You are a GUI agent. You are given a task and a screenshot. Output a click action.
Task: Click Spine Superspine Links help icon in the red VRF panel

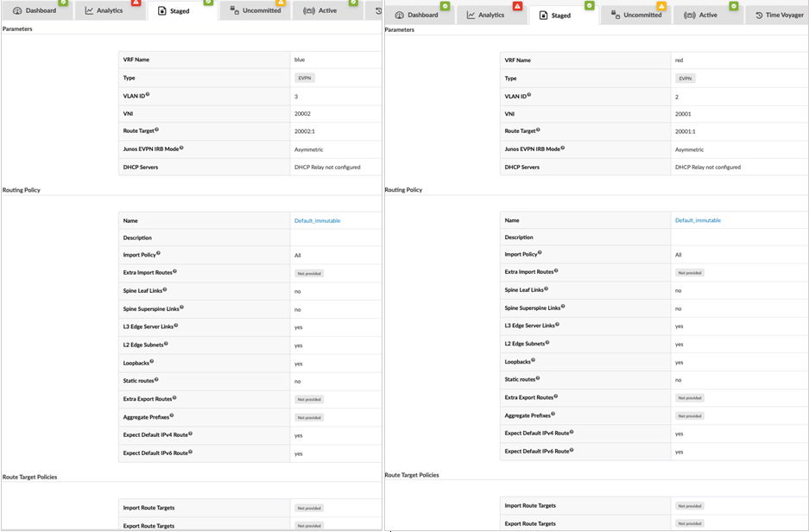tap(563, 306)
